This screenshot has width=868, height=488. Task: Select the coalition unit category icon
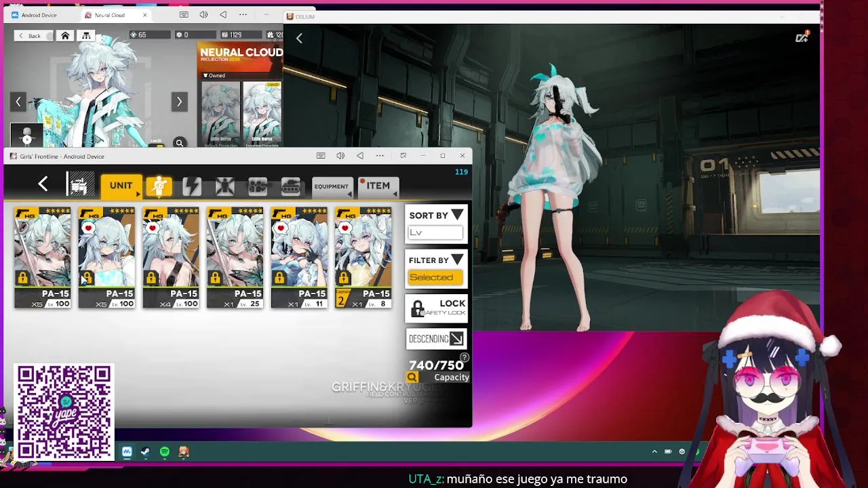224,186
